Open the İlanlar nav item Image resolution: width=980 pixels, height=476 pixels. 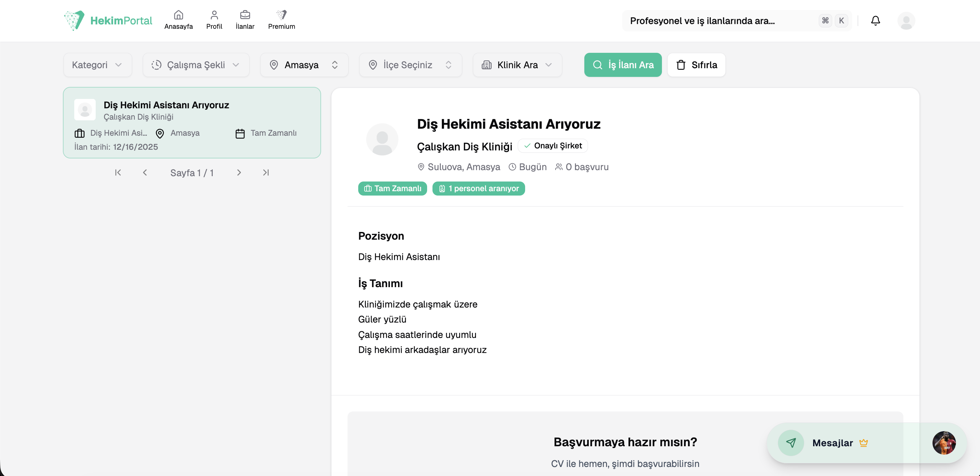click(244, 20)
